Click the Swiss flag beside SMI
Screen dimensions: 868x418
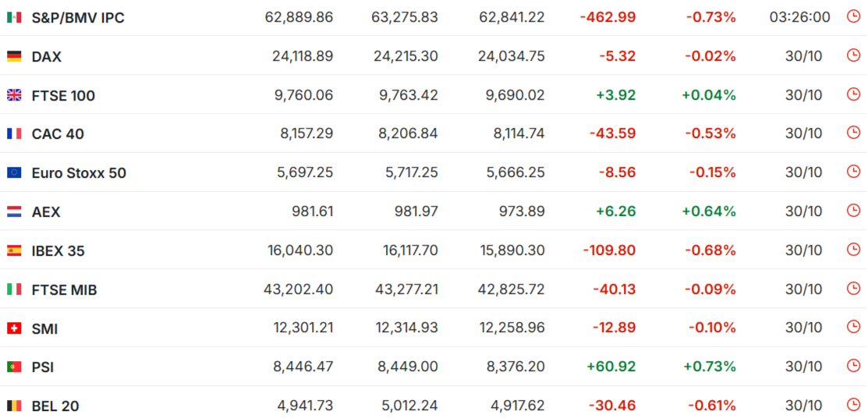pyautogui.click(x=14, y=328)
